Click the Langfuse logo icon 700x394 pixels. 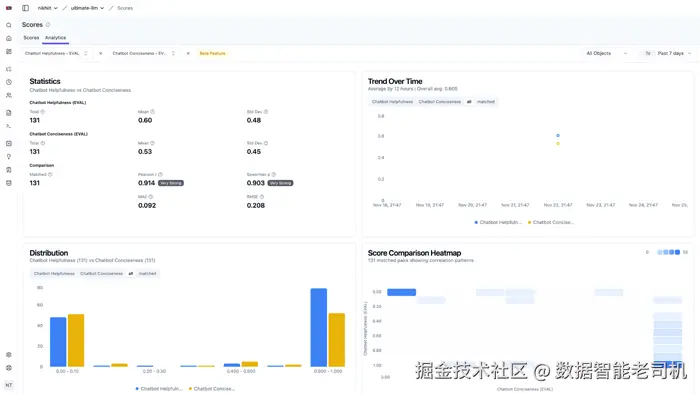[8, 8]
